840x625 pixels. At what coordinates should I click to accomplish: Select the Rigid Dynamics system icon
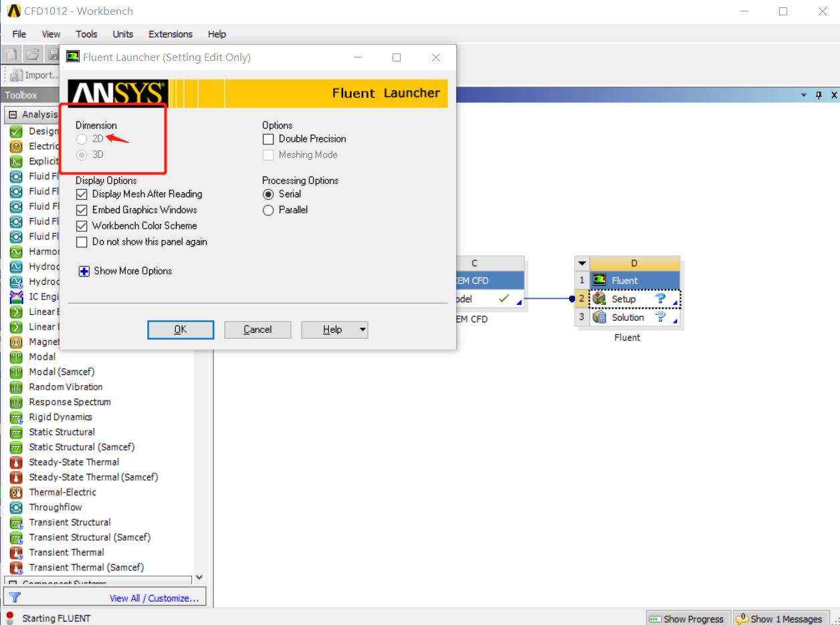click(16, 417)
